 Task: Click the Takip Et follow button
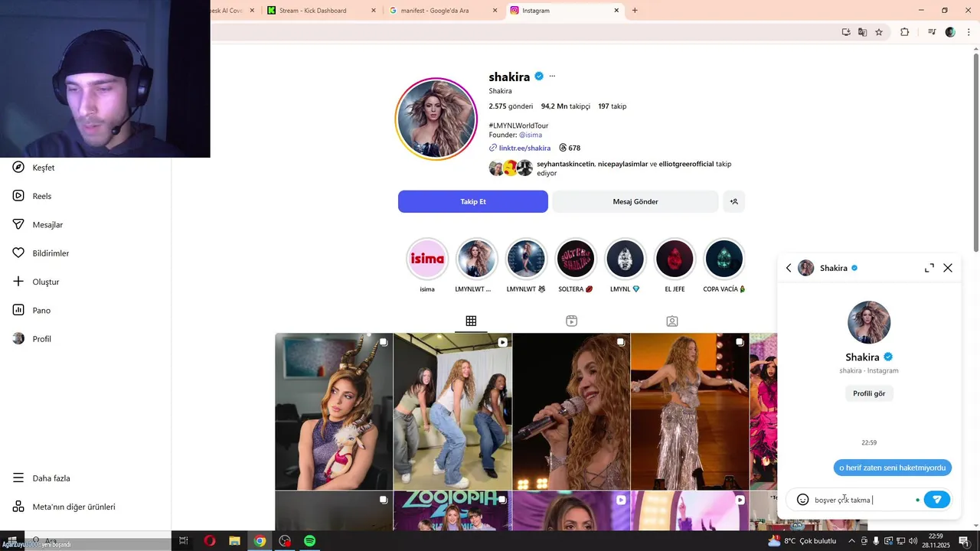473,201
